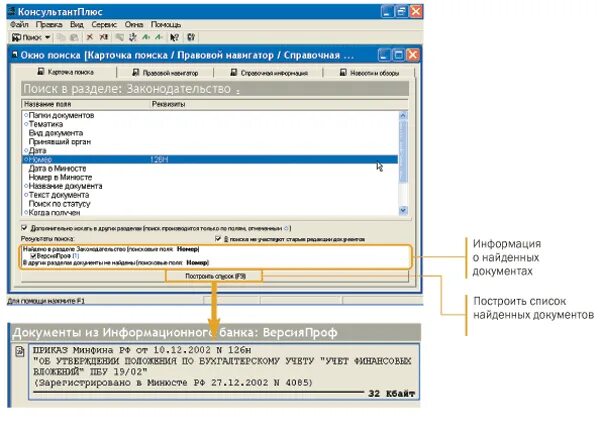Open the Поиск toolbar button
Screen dimensions: 600x436
tap(27, 37)
